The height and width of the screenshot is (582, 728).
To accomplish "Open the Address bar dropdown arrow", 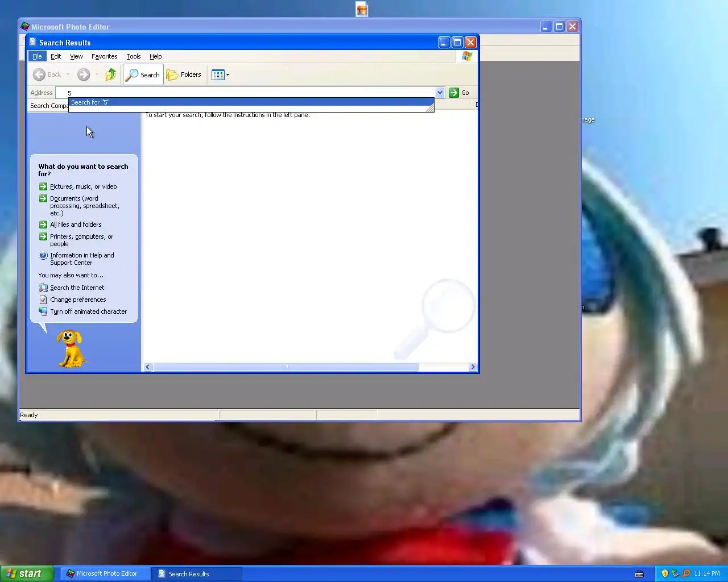I will [x=440, y=93].
